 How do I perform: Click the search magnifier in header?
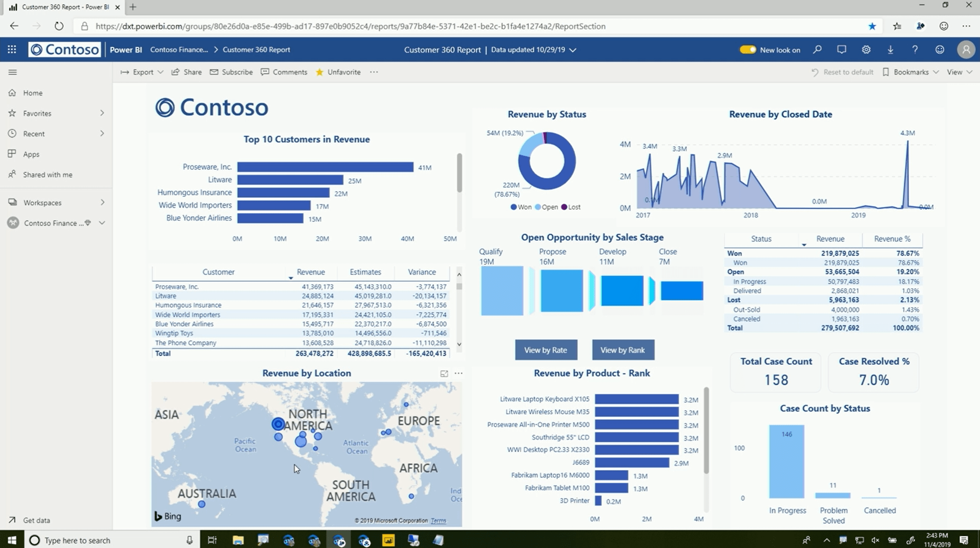[x=817, y=50]
